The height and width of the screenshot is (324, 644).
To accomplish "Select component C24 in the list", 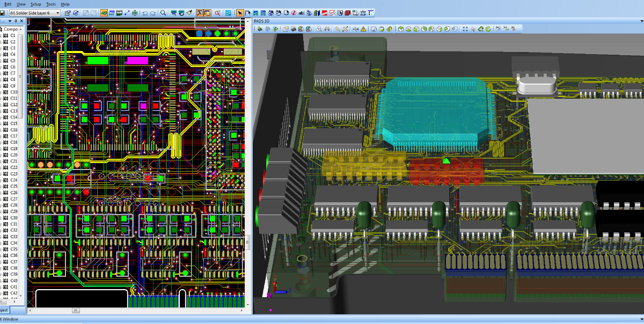I will click(x=14, y=180).
